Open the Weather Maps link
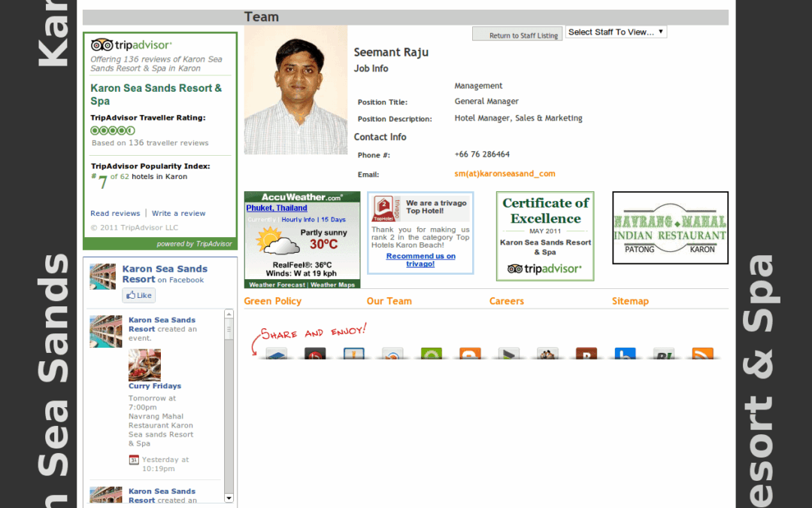Viewport: 812px width, 508px height. coord(332,284)
